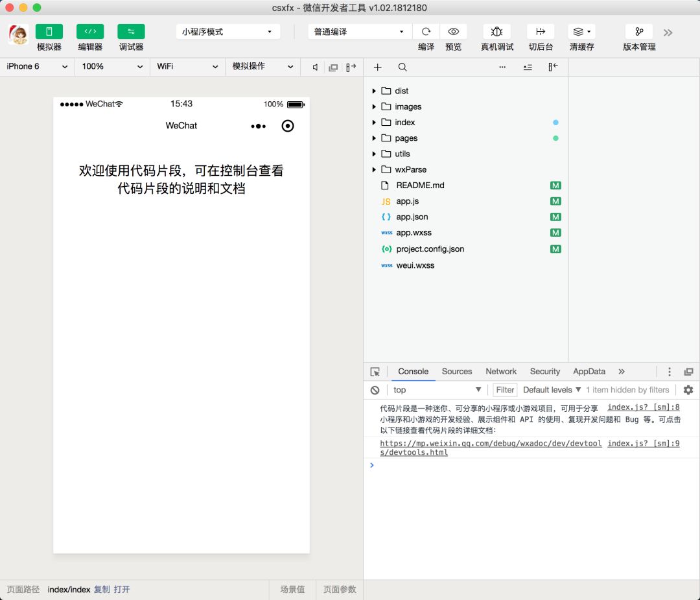This screenshot has width=700, height=600.
Task: Click the dock simulator side icon
Action: pyautogui.click(x=351, y=67)
